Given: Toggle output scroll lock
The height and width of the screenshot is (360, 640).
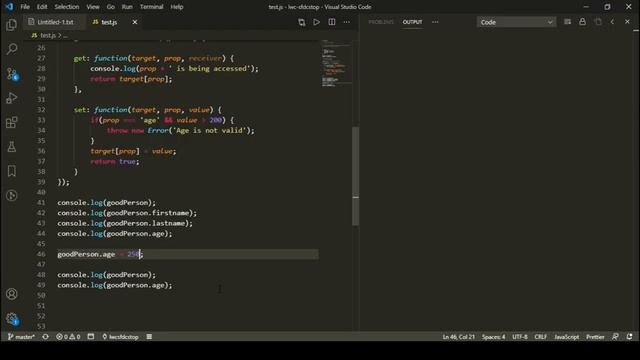Looking at the screenshot, I should coord(582,22).
